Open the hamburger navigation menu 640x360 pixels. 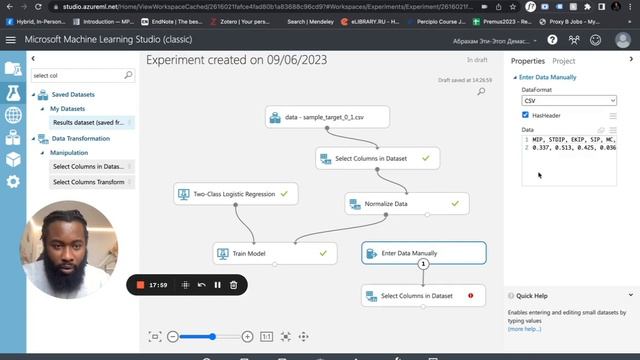click(x=11, y=40)
